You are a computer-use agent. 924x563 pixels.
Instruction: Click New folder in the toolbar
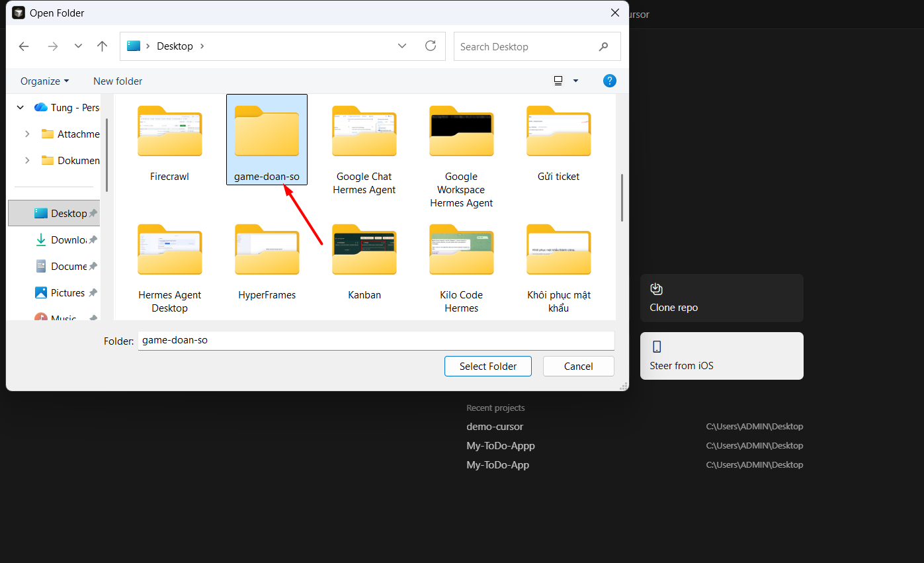pos(118,81)
